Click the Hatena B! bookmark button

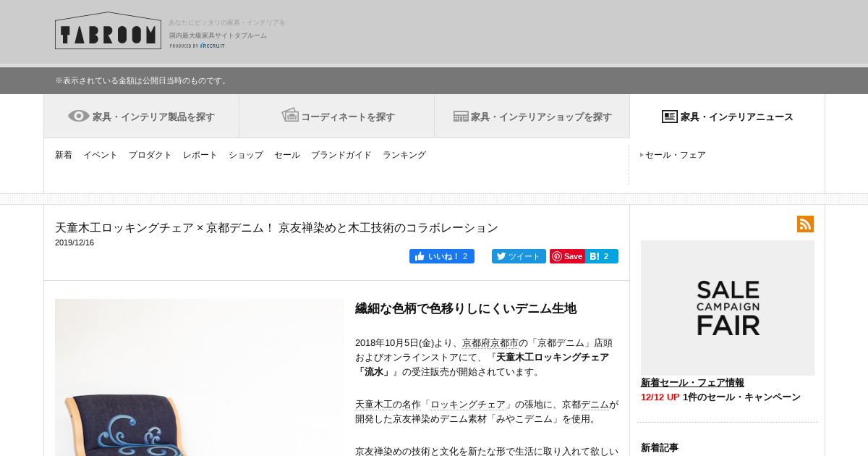tap(603, 256)
